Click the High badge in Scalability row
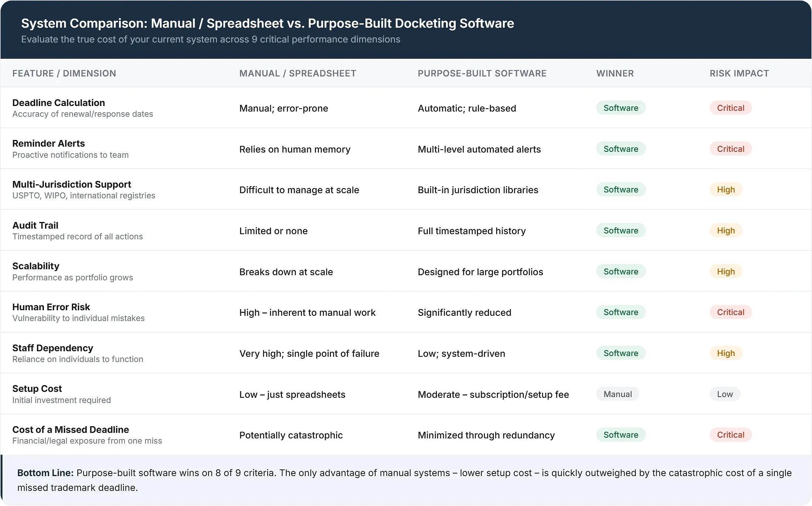The image size is (812, 506). pyautogui.click(x=726, y=271)
